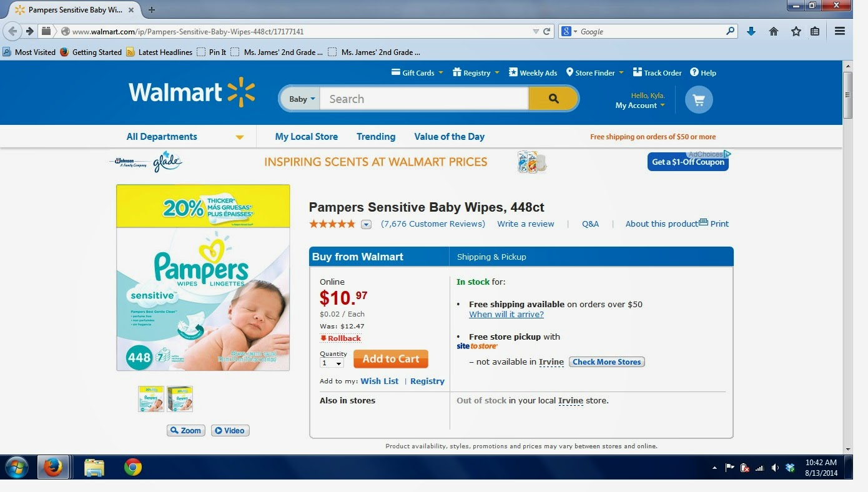The height and width of the screenshot is (492, 868).
Task: Click the Add to Cart button
Action: pyautogui.click(x=391, y=359)
